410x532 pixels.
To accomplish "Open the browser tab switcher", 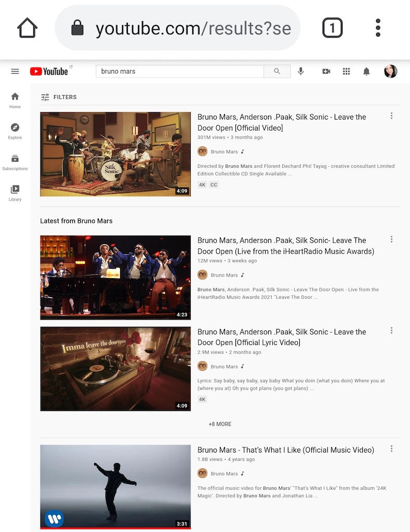I will [332, 28].
